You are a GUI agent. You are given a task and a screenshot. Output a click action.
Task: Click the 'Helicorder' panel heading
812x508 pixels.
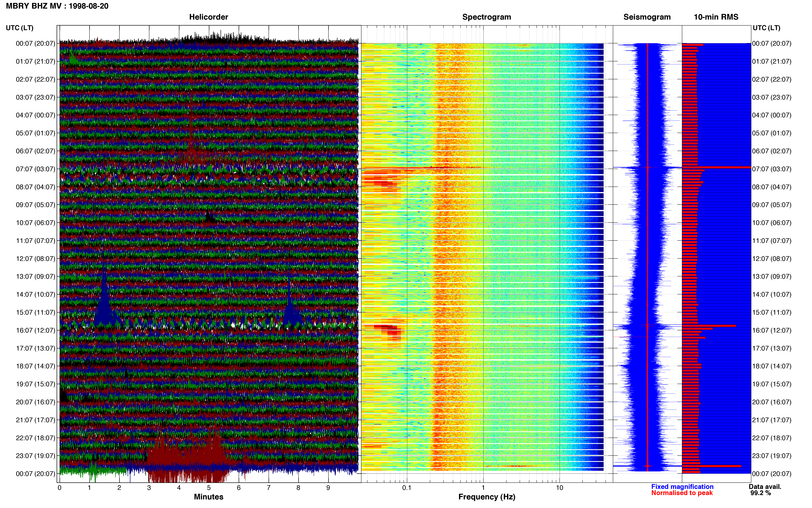coord(209,17)
